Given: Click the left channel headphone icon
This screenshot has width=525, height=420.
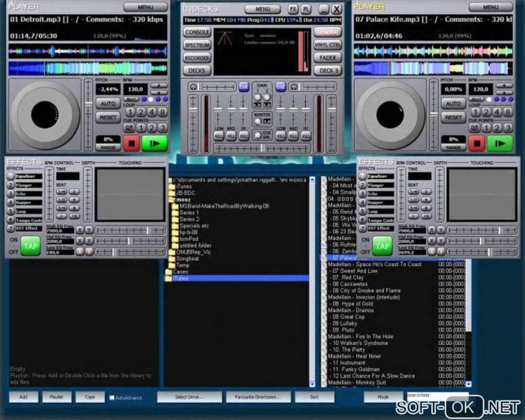Looking at the screenshot, I should tap(193, 87).
